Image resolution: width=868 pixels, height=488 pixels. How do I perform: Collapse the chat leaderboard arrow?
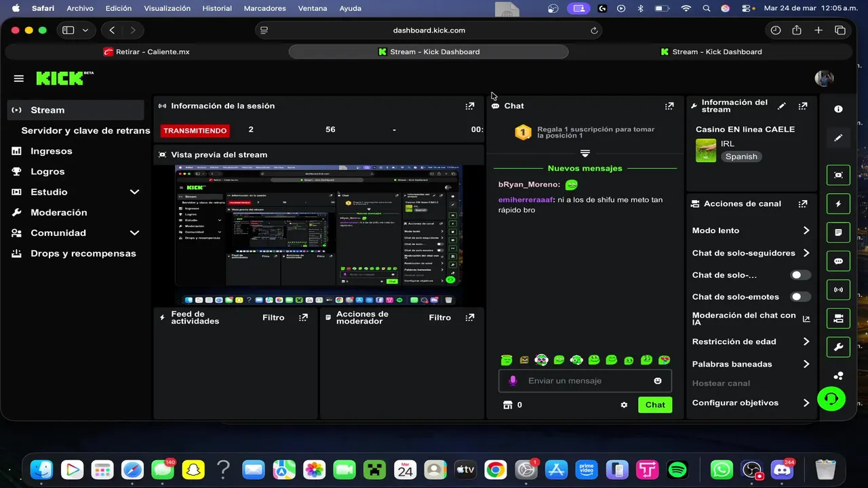click(x=585, y=153)
